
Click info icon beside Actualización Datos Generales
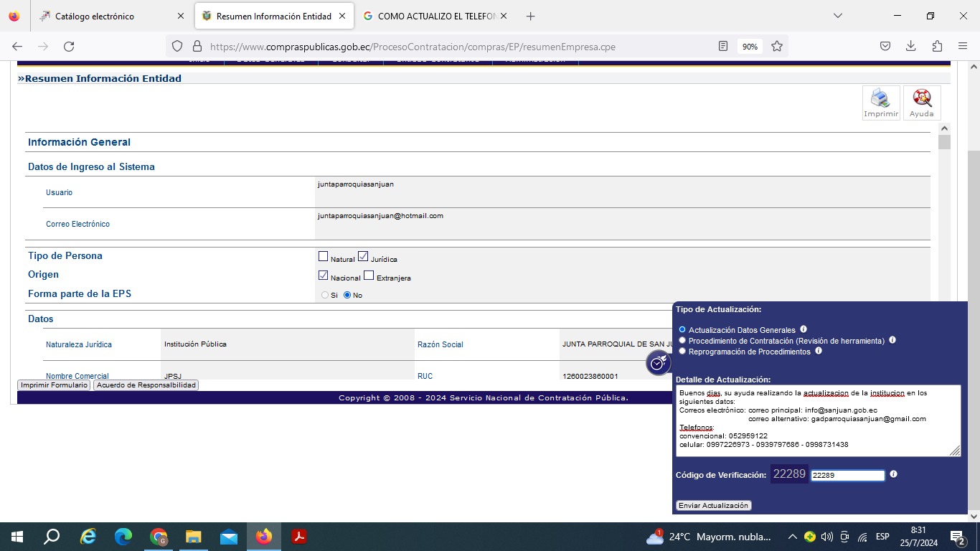coord(804,329)
